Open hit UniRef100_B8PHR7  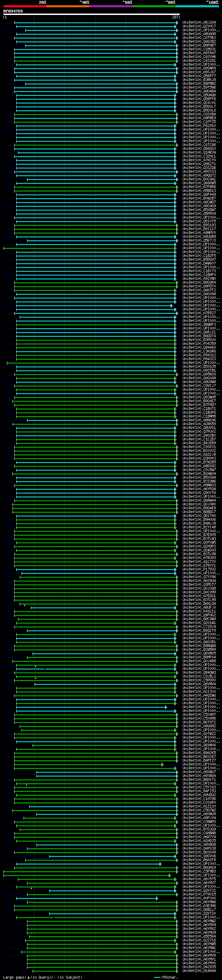tap(199, 45)
